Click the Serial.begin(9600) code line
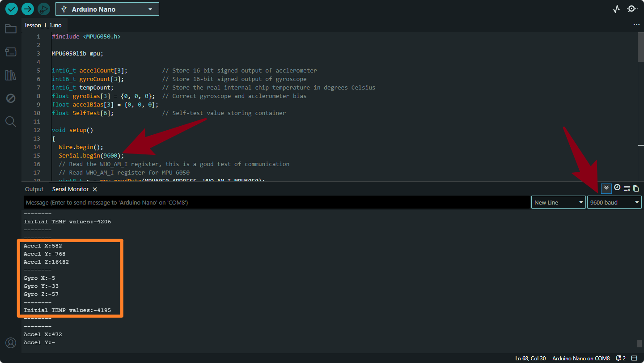This screenshot has height=363, width=644. [91, 155]
